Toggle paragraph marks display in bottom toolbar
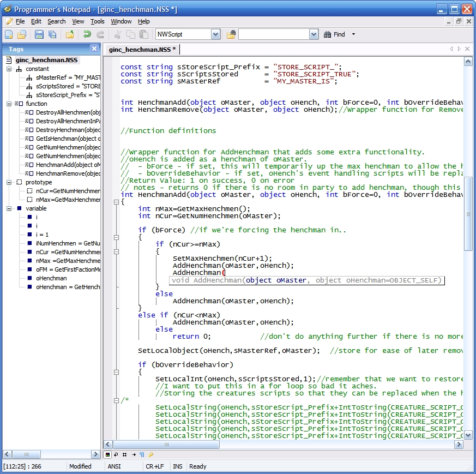 (142, 454)
